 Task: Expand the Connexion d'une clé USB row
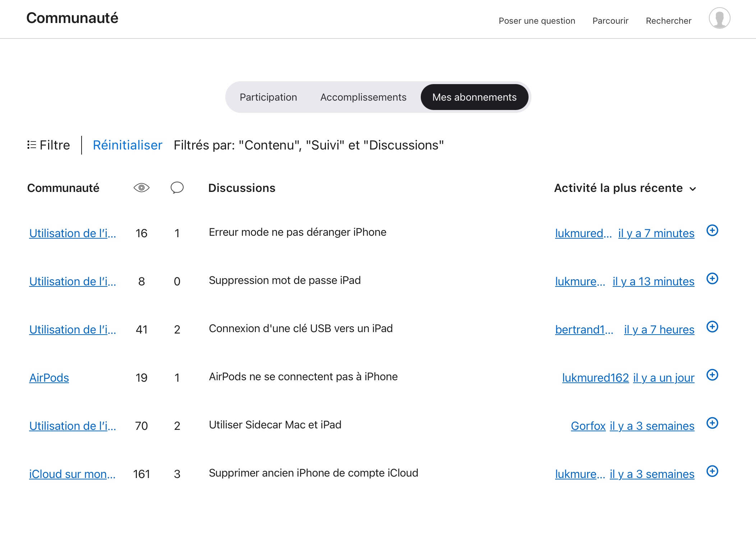(x=712, y=327)
